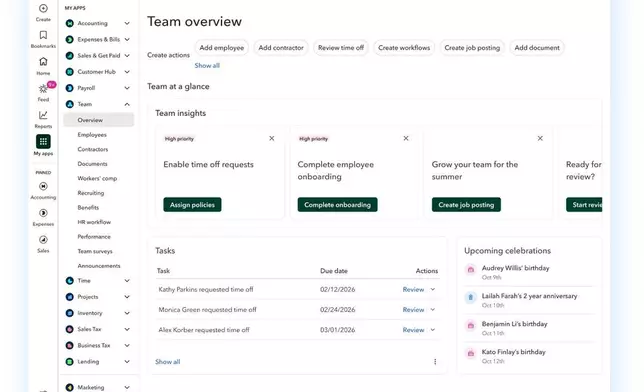Click the Sales & Get Paid app icon
The image size is (644, 392).
point(70,55)
